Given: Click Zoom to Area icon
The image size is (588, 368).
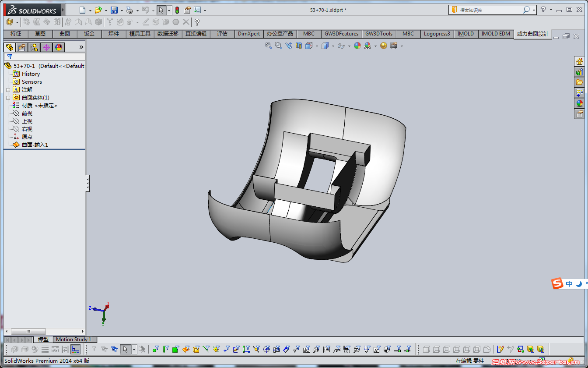Looking at the screenshot, I should tap(279, 46).
